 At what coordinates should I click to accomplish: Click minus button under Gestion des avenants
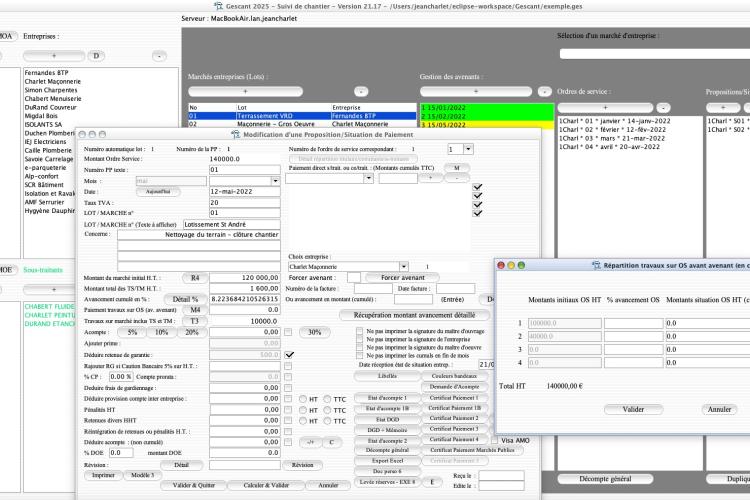point(544,91)
